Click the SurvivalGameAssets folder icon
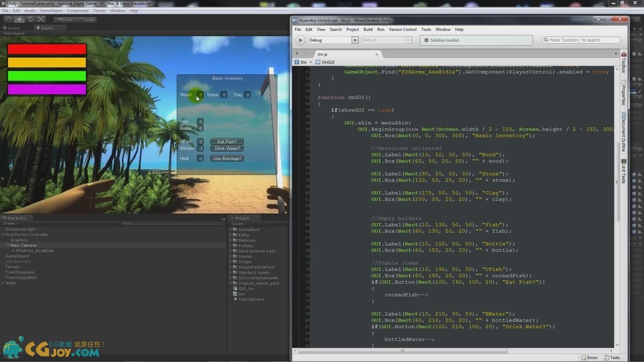This screenshot has width=644, height=362. pos(235,278)
